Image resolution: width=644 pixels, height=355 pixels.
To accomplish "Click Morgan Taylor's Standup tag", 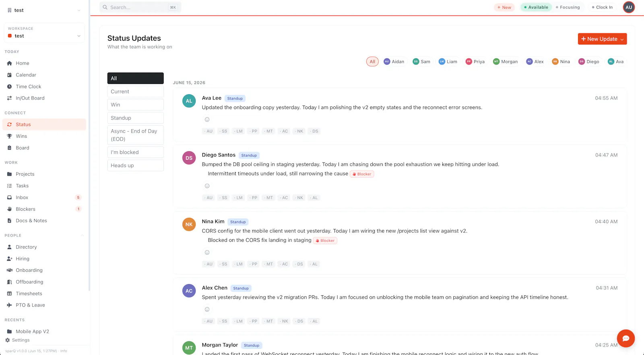I will (x=252, y=345).
